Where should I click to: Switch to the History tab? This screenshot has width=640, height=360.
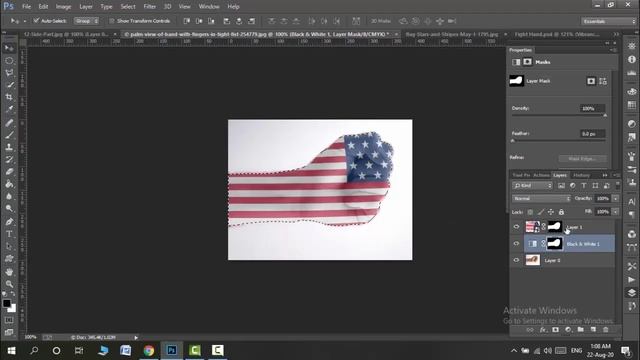(581, 175)
